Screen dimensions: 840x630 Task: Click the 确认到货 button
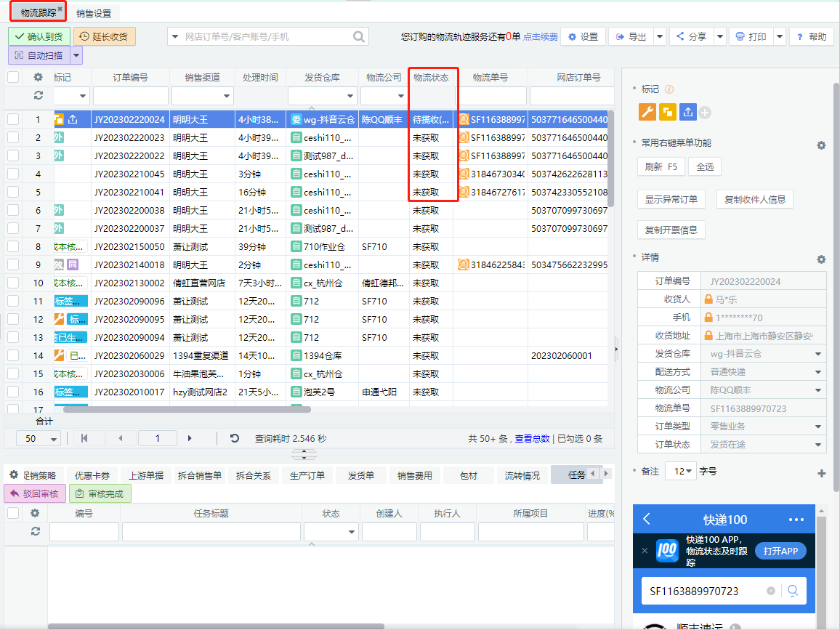(x=39, y=36)
